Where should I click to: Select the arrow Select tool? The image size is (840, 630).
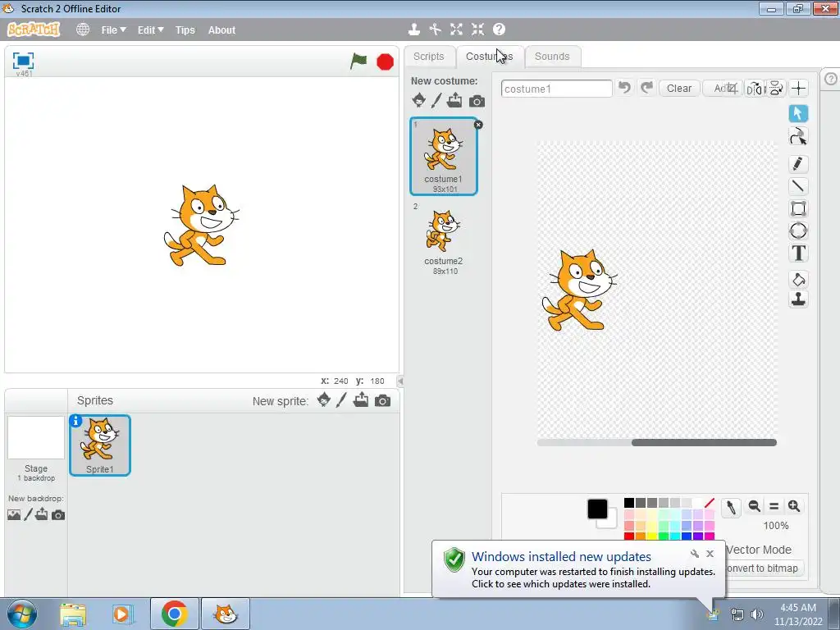798,113
